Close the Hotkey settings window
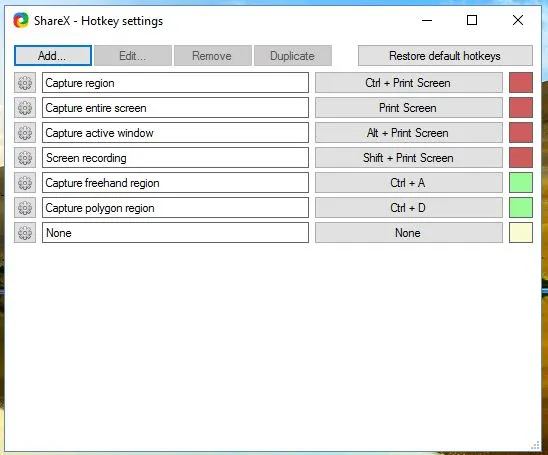The width and height of the screenshot is (548, 455). (518, 20)
